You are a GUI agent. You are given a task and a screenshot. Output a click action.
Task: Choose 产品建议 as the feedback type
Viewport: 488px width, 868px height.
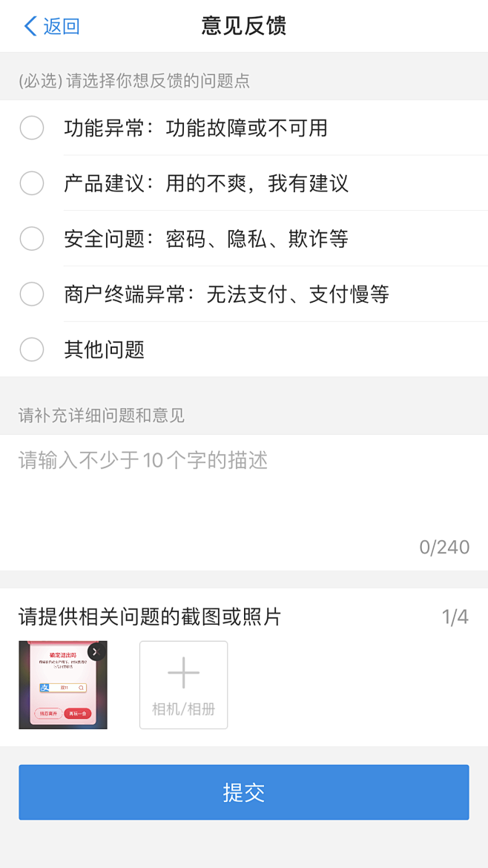[32, 183]
